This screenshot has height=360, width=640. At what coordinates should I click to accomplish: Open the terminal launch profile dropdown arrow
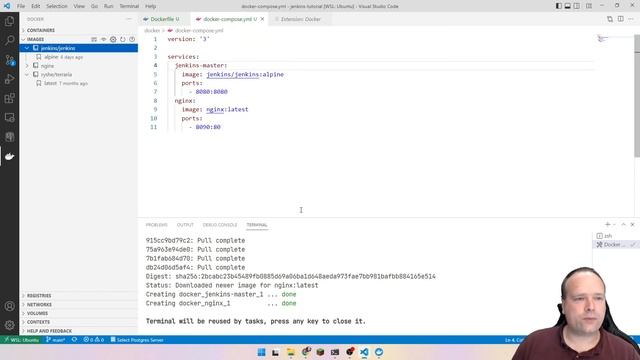(x=614, y=224)
